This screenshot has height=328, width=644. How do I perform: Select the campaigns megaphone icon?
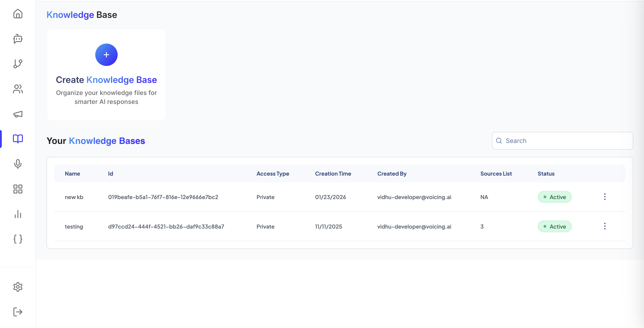click(x=18, y=114)
